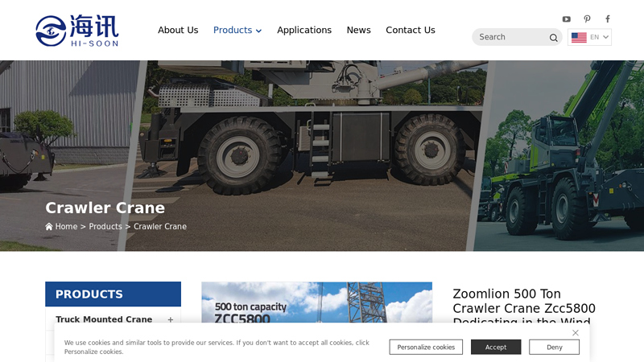The height and width of the screenshot is (362, 644).
Task: Click the home icon in breadcrumb
Action: (49, 227)
